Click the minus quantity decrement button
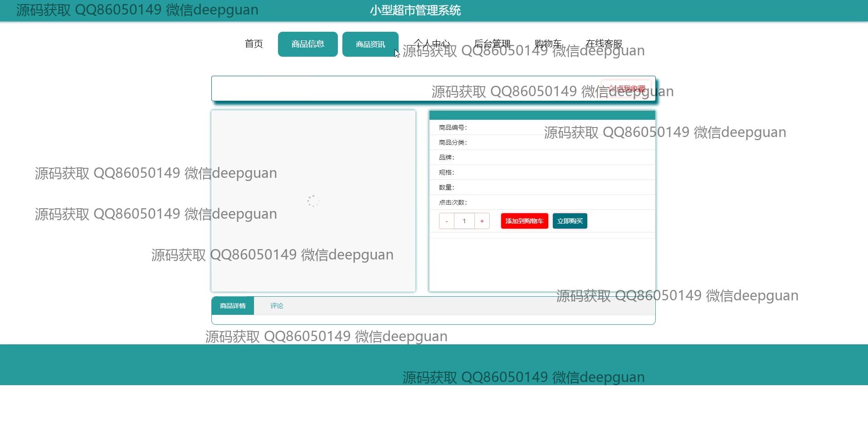Image resolution: width=868 pixels, height=421 pixels. 447,221
